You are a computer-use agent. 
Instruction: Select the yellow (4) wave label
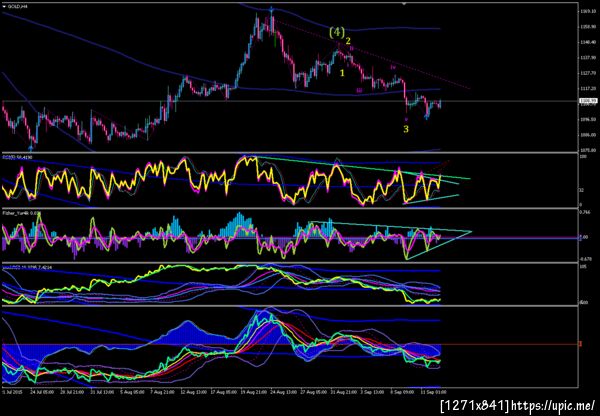coord(337,33)
